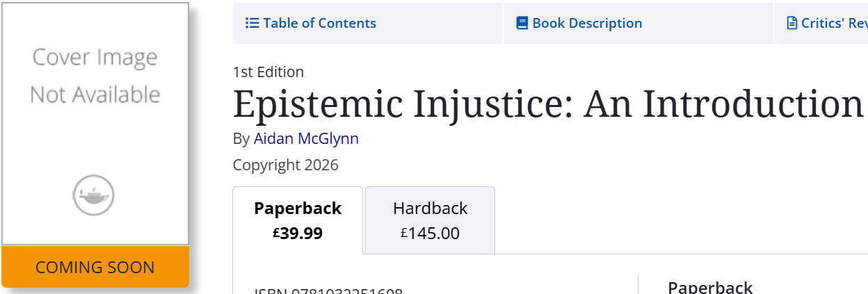Go to the Critics' Reviews section
This screenshot has height=294, width=868.
pos(821,23)
